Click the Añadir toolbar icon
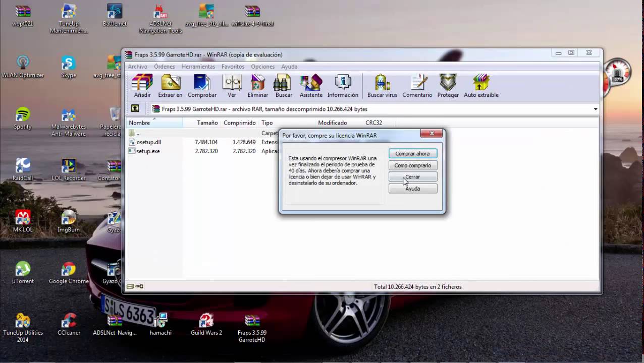The height and width of the screenshot is (363, 644). (x=142, y=86)
